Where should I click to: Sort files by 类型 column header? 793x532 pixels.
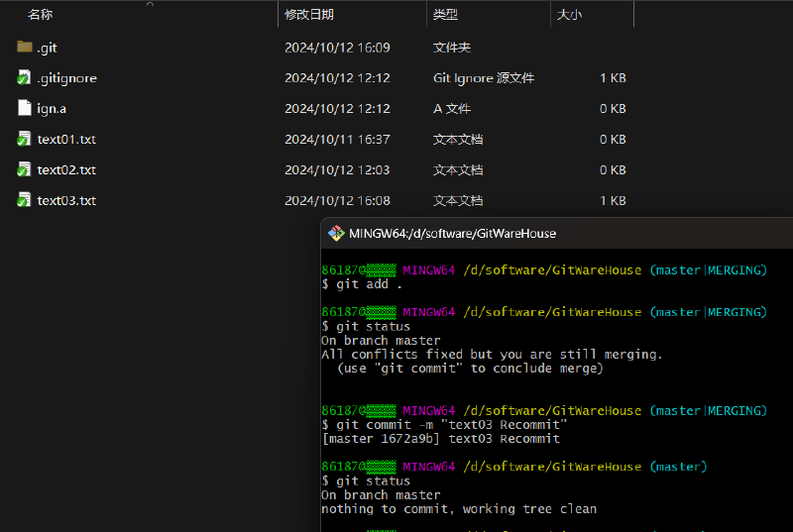click(x=445, y=15)
